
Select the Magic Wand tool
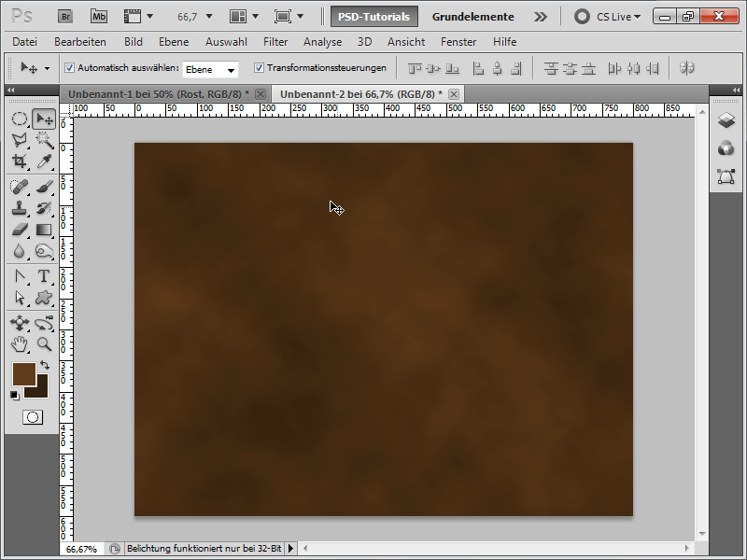point(44,140)
